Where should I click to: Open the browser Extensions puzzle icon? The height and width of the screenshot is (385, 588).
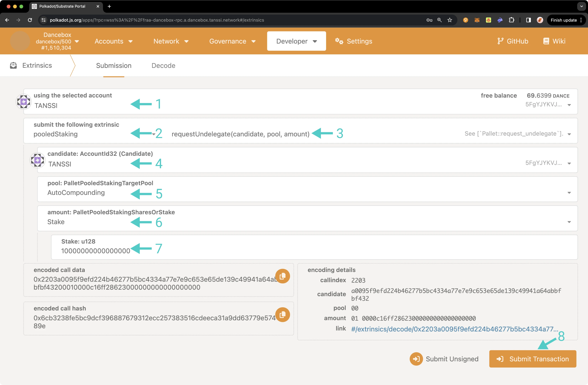point(511,20)
